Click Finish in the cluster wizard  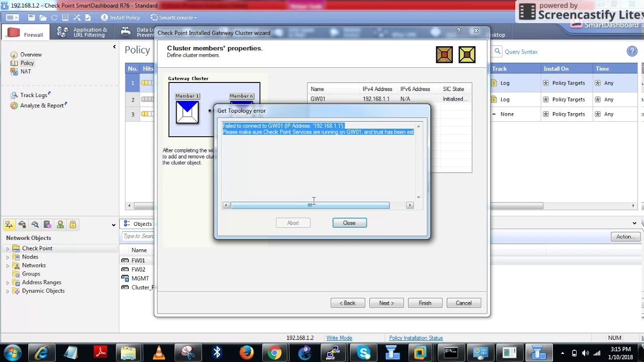click(425, 303)
